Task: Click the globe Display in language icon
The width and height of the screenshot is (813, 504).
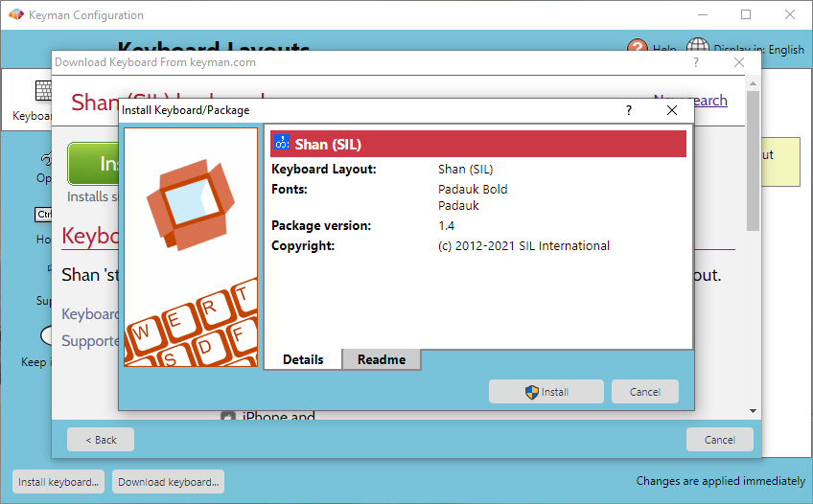Action: coord(697,45)
